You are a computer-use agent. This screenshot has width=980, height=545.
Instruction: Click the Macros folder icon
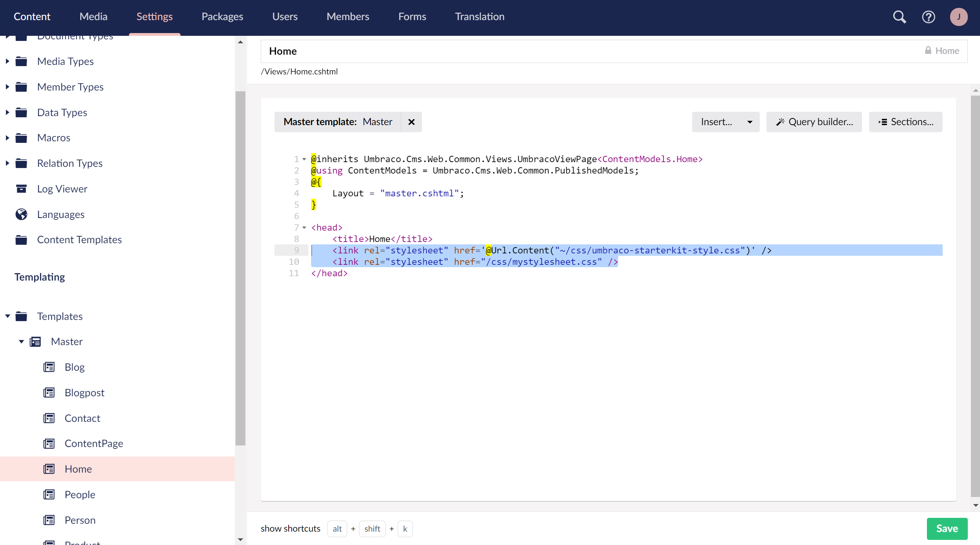click(21, 138)
